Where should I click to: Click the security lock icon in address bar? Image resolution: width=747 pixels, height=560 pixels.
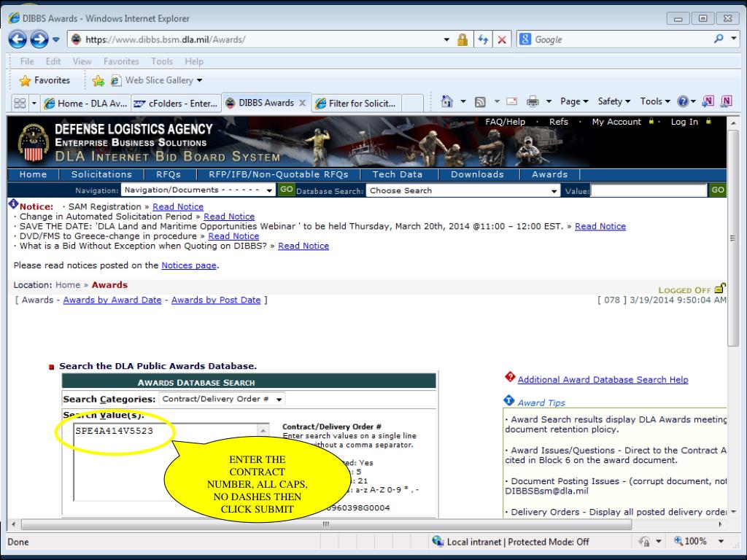pos(462,39)
